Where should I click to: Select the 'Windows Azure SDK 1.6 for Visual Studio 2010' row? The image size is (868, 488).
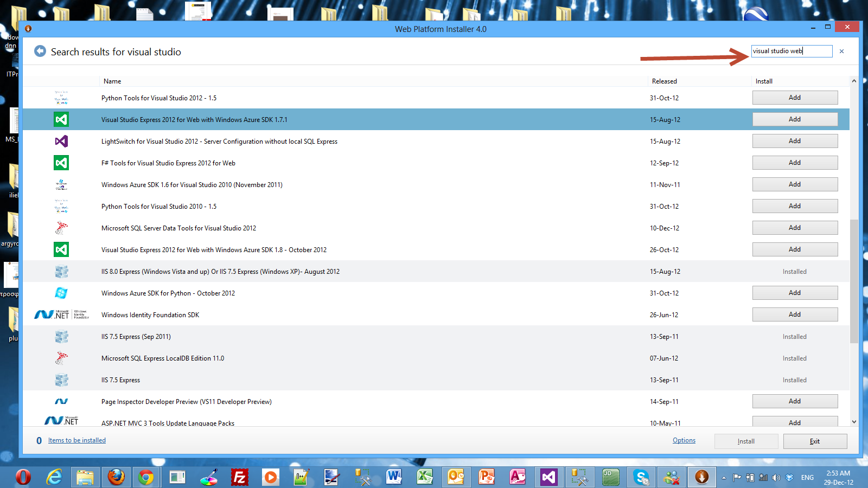436,184
